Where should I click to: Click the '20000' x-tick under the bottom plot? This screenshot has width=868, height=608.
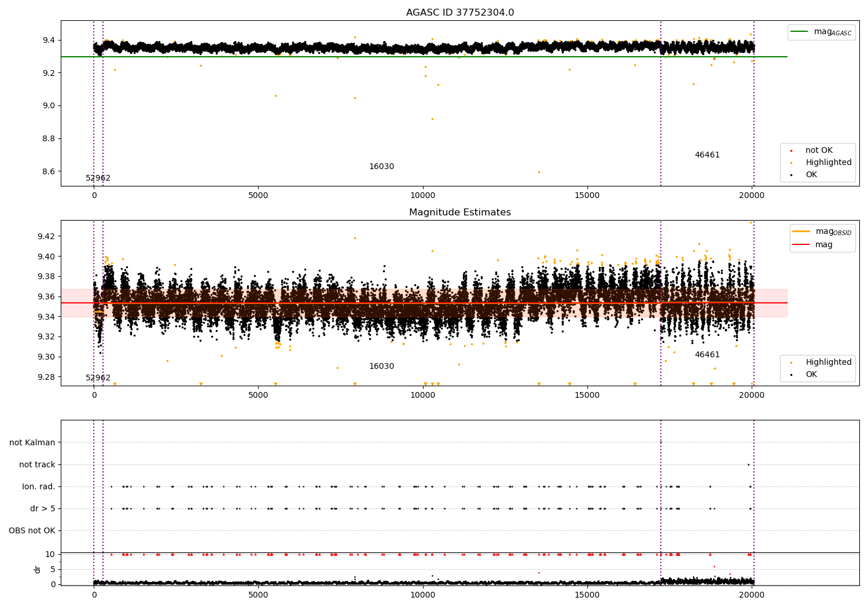pyautogui.click(x=752, y=595)
